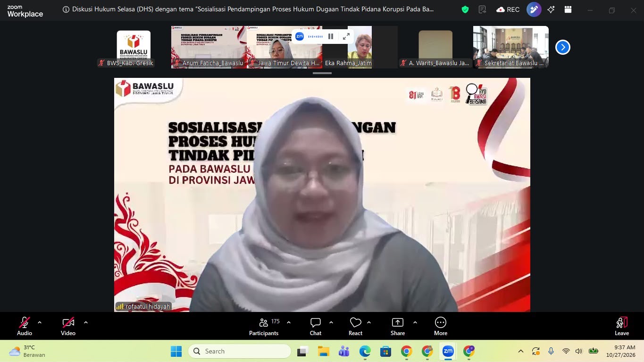Viewport: 644px width, 362px height.
Task: Open the green encryption shield indicator
Action: click(465, 9)
